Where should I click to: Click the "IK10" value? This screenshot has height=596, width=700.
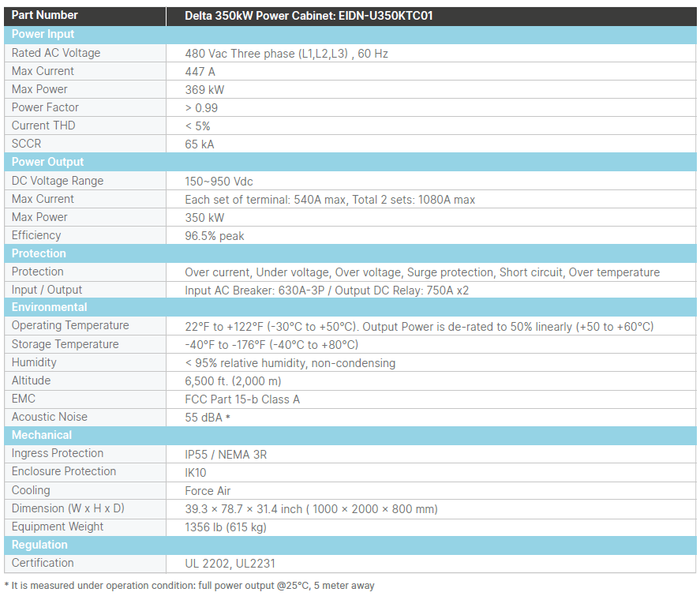point(196,472)
